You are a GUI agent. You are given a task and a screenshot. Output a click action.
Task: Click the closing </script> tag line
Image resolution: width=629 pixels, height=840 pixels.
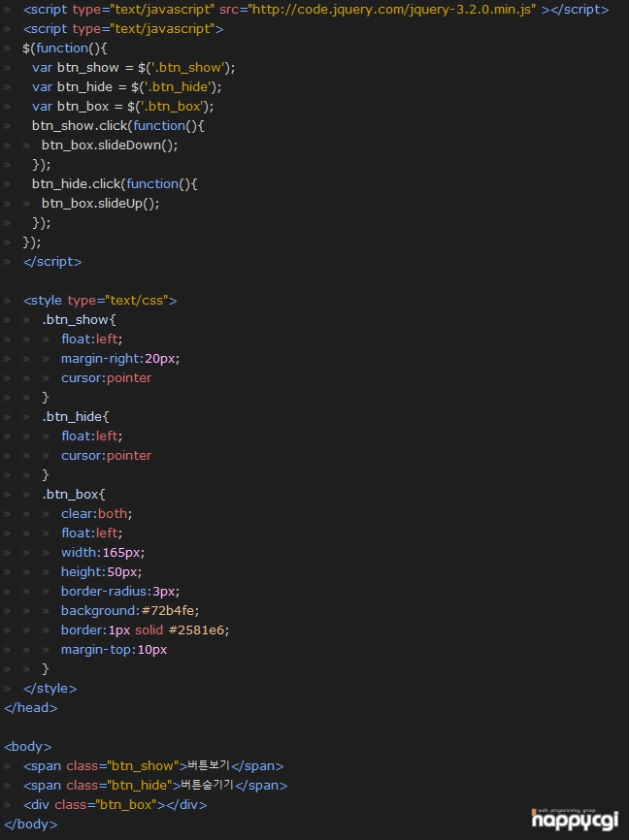coord(52,262)
